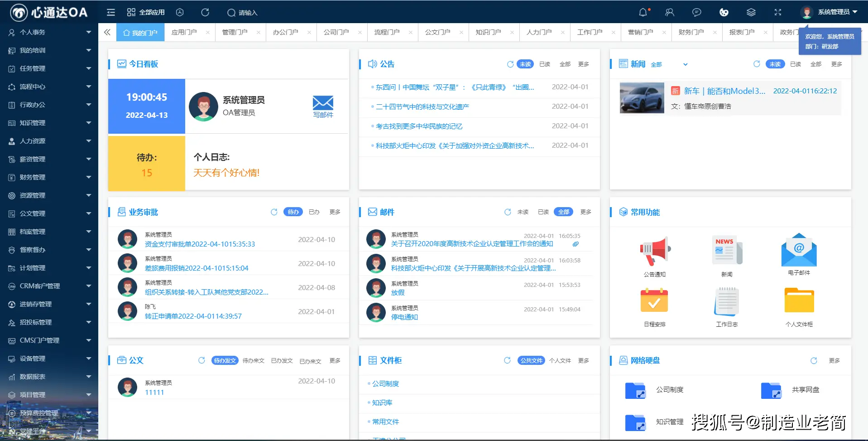Close the 管理门户 tab
This screenshot has width=868, height=441.
coord(258,32)
